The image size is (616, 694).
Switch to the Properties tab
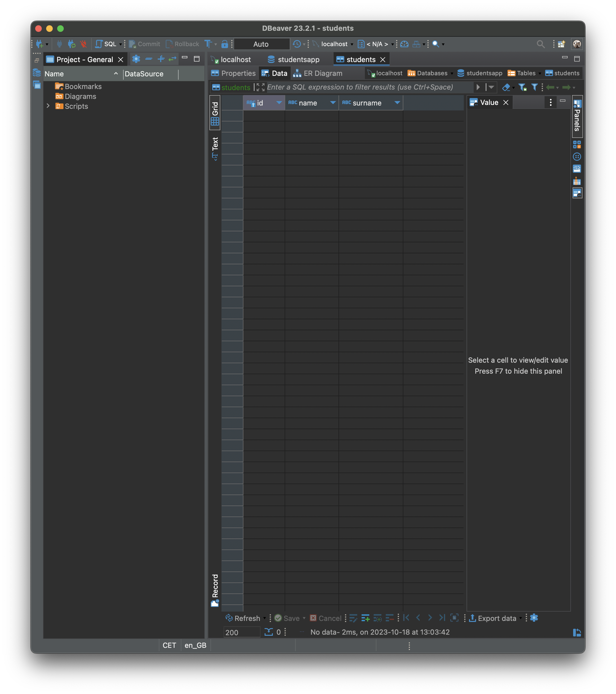(234, 73)
